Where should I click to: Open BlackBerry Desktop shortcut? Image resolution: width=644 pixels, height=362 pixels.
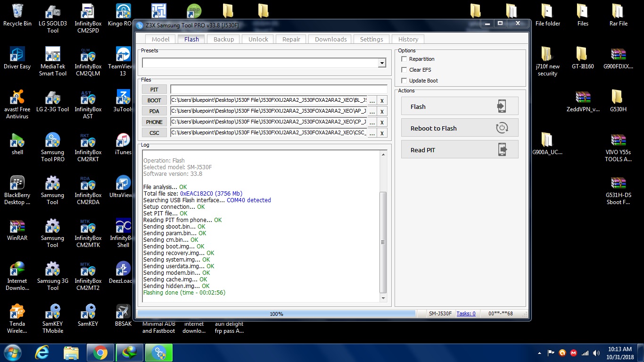(x=17, y=190)
